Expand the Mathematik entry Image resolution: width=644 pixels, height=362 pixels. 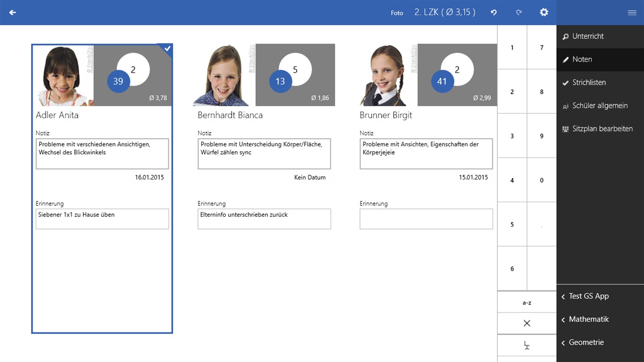tap(588, 319)
